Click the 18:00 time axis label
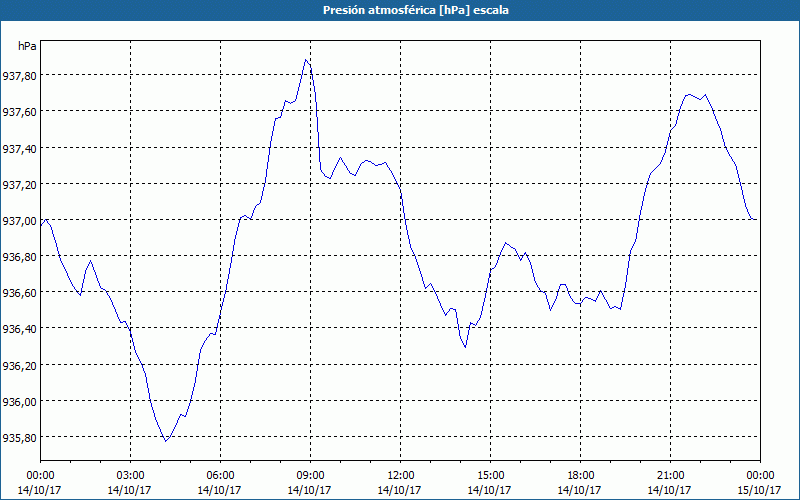 point(581,476)
